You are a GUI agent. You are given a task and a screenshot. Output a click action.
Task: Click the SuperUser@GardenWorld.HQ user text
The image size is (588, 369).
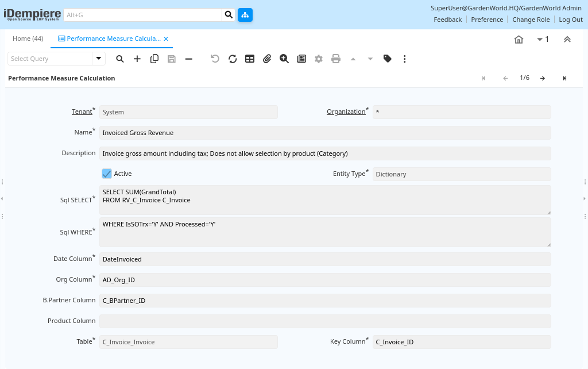point(506,8)
